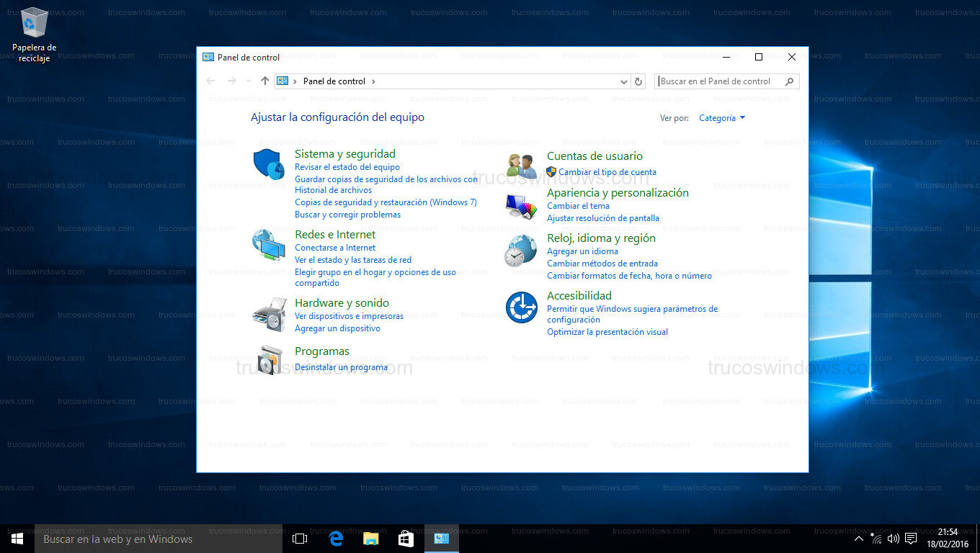Screen dimensions: 980x553
Task: Open the recent pages chevron beside the forward button
Action: point(249,81)
